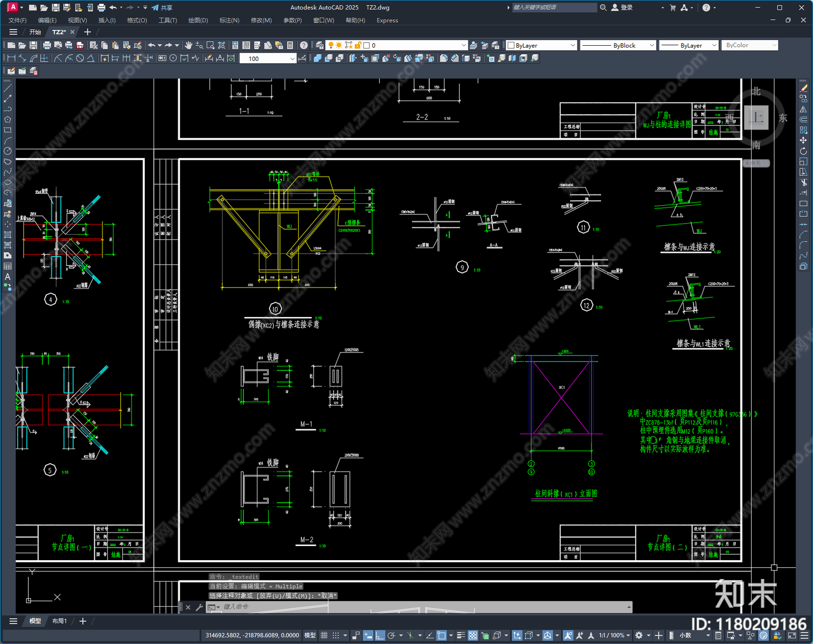Toggle drawing grid display in status bar
The width and height of the screenshot is (813, 644).
(x=324, y=635)
